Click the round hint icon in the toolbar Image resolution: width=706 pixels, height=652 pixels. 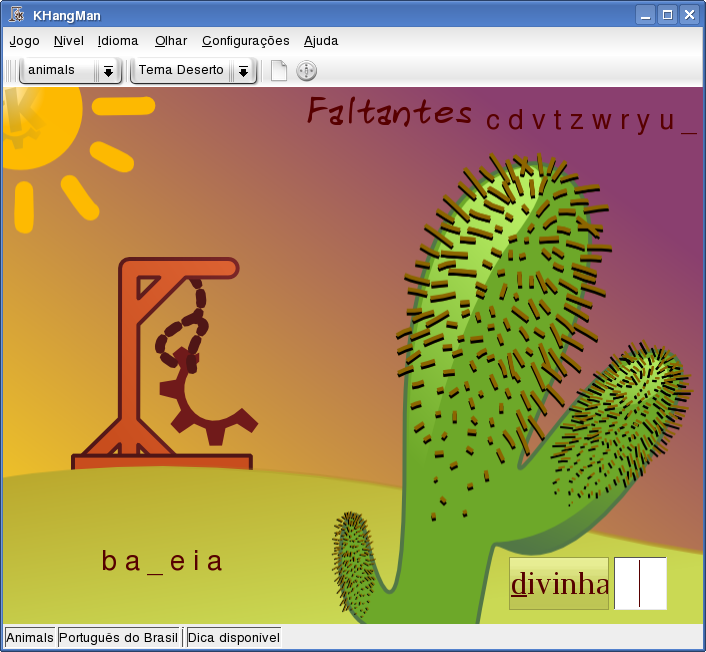[307, 71]
